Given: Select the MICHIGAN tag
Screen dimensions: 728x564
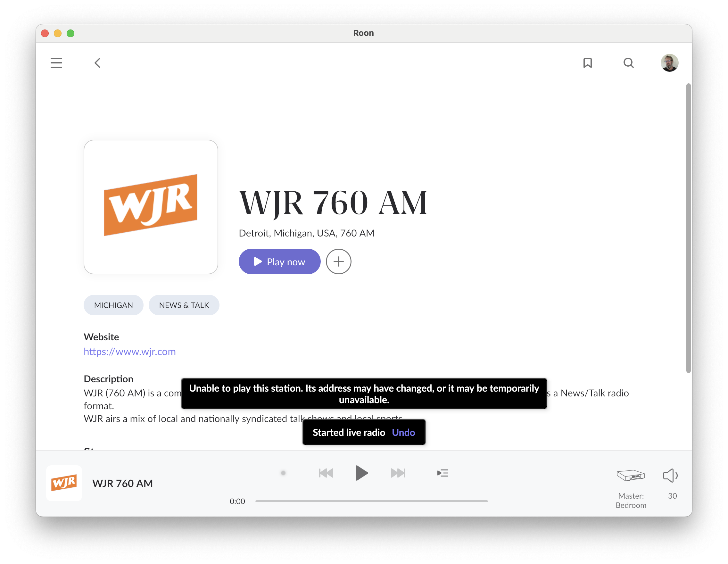Looking at the screenshot, I should (113, 305).
